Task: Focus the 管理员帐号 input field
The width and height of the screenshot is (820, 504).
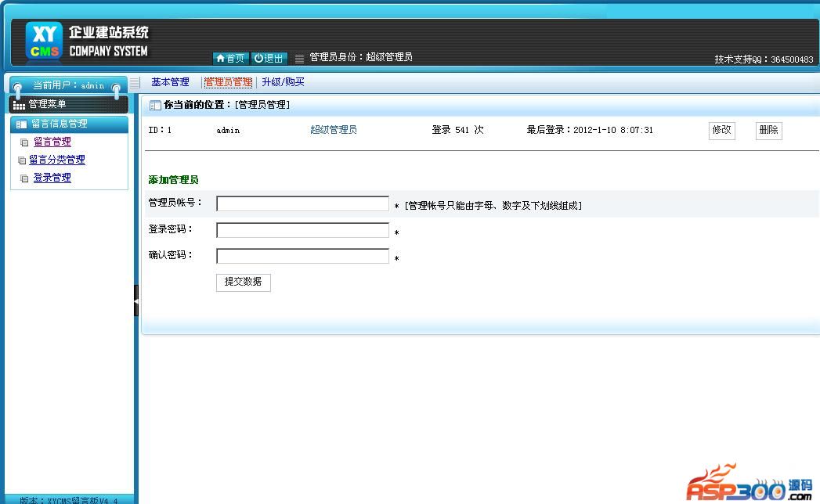Action: pyautogui.click(x=302, y=204)
